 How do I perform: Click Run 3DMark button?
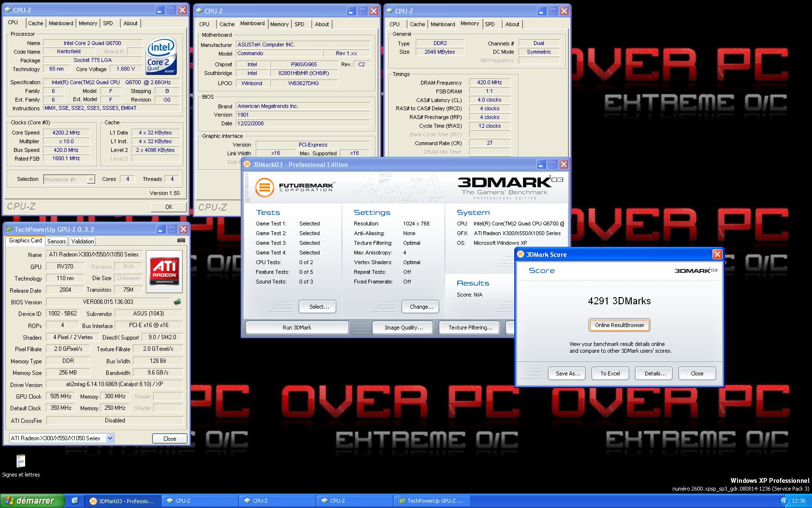297,328
